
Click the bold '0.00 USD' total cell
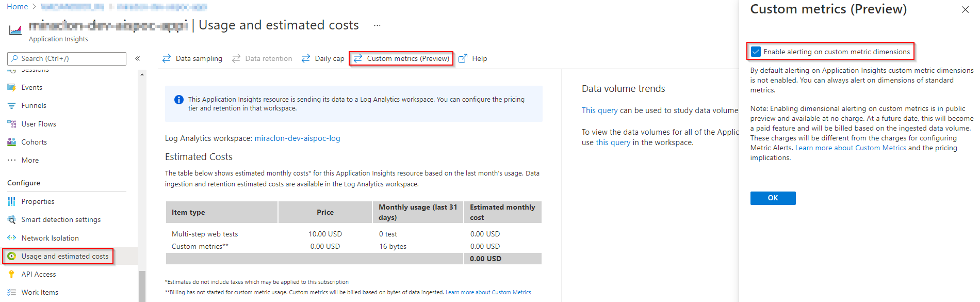[485, 259]
